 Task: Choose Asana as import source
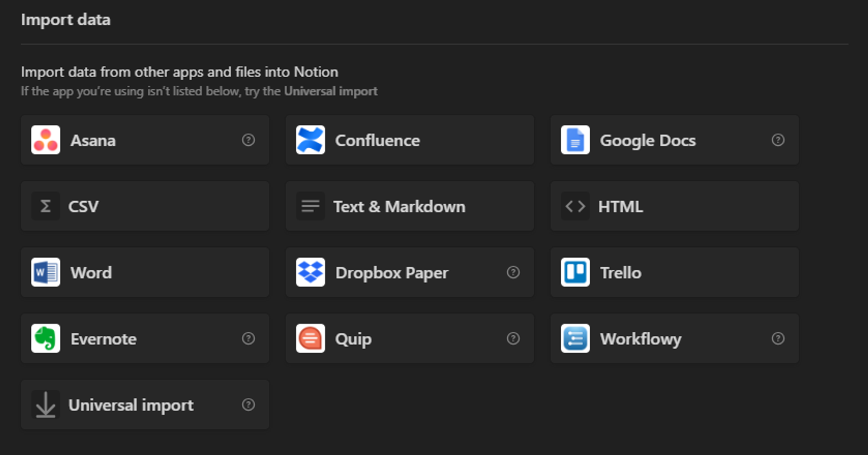(145, 140)
